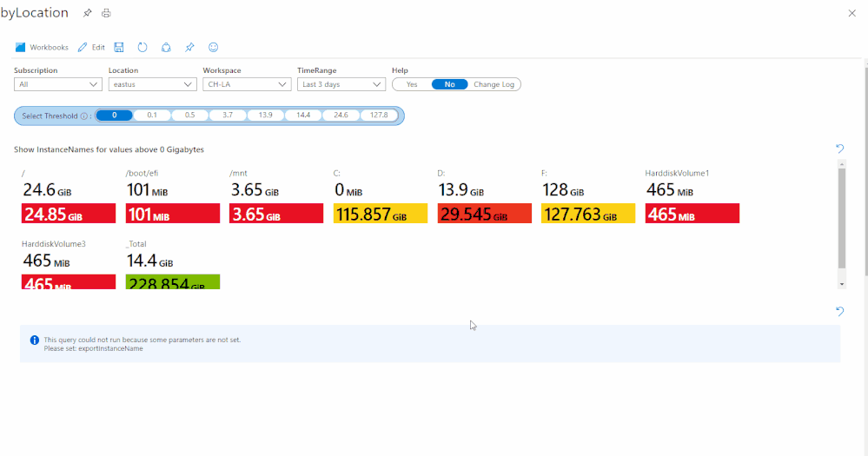The width and height of the screenshot is (868, 456).
Task: Click the tiles scrollbar up arrow
Action: click(x=842, y=164)
